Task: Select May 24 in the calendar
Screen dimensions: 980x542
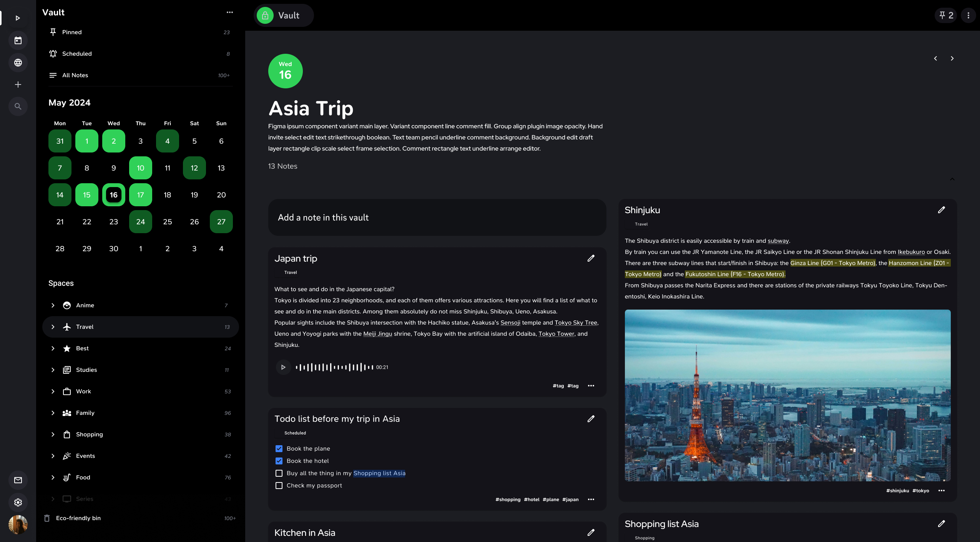Action: coord(141,222)
